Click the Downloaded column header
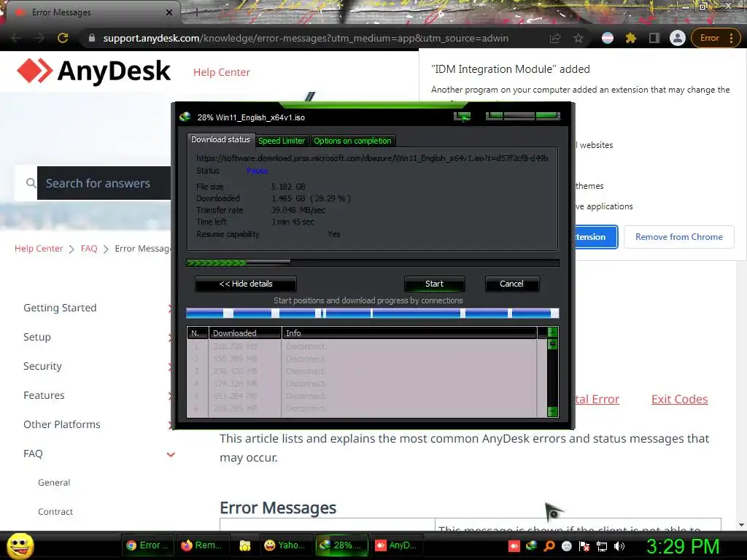 click(x=245, y=332)
